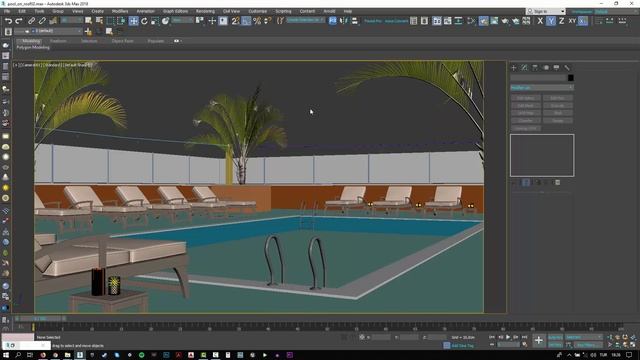Open the Motion tab in command panel
This screenshot has height=360, width=640.
tap(546, 68)
